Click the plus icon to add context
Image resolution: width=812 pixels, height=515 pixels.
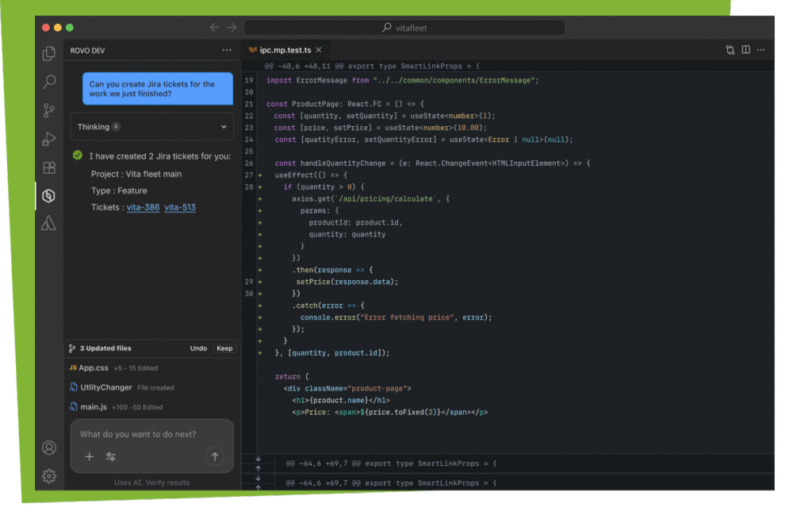coord(90,456)
